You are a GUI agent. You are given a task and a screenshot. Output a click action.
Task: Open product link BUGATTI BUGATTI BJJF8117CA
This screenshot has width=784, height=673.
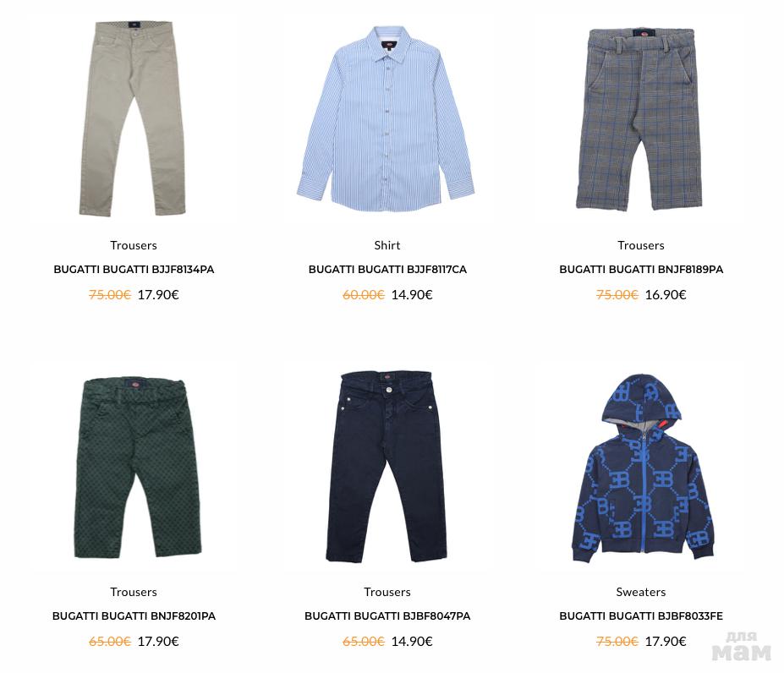click(x=387, y=269)
